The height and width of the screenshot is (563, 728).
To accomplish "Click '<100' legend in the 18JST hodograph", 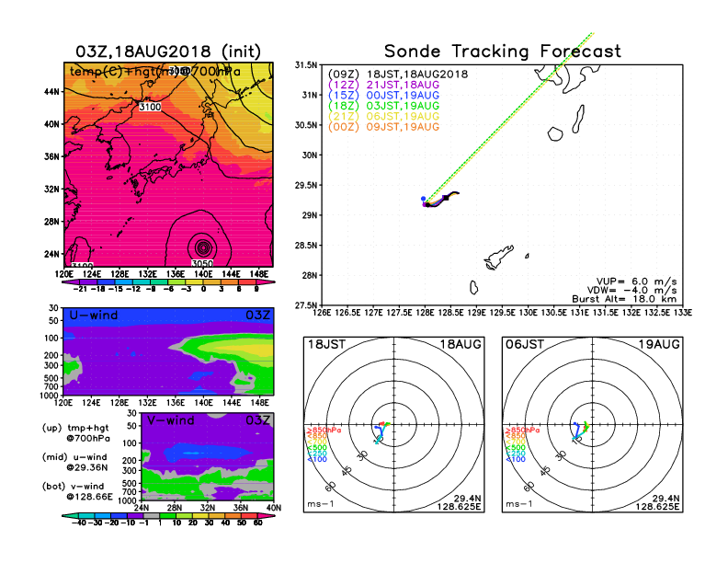I will pyautogui.click(x=316, y=459).
